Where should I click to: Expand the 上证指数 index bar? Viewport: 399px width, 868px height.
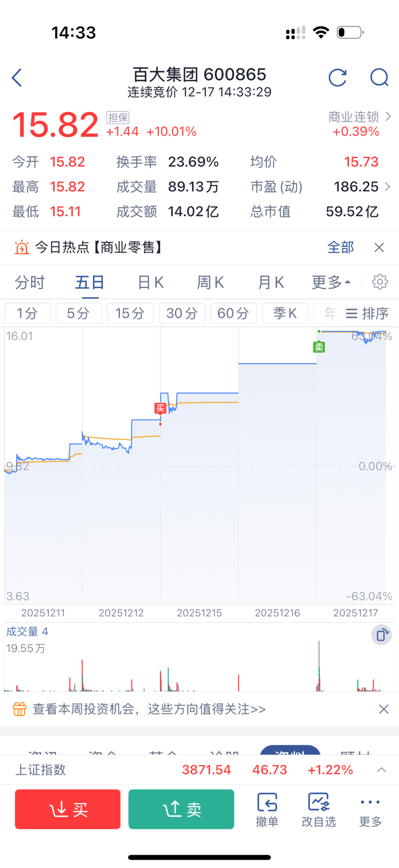(381, 770)
